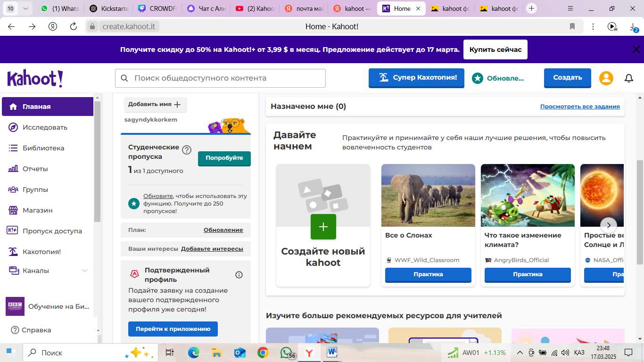Open the Home sidebar item
Image resolution: width=644 pixels, height=362 pixels.
48,107
